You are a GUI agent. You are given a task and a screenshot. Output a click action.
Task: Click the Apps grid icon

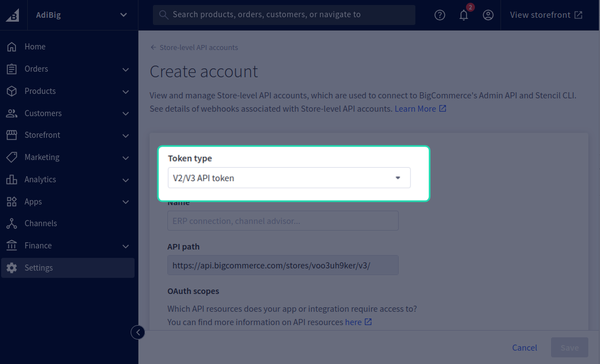click(12, 202)
